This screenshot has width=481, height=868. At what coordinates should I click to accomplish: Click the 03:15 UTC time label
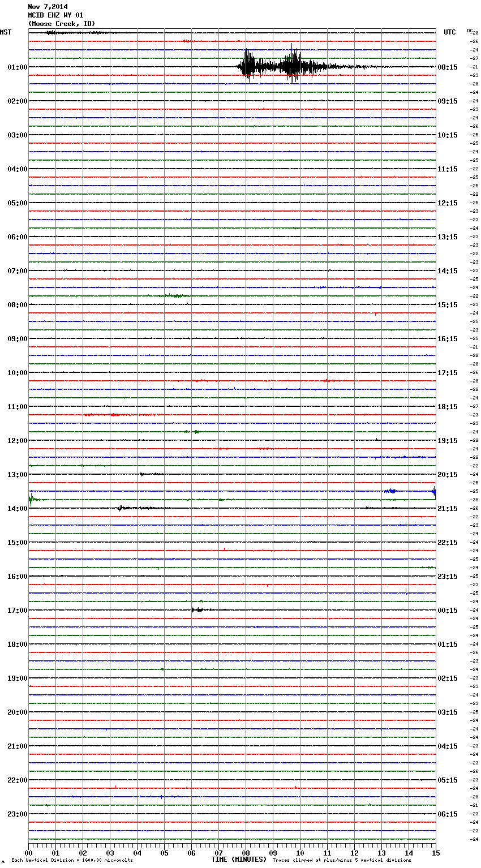(x=448, y=712)
